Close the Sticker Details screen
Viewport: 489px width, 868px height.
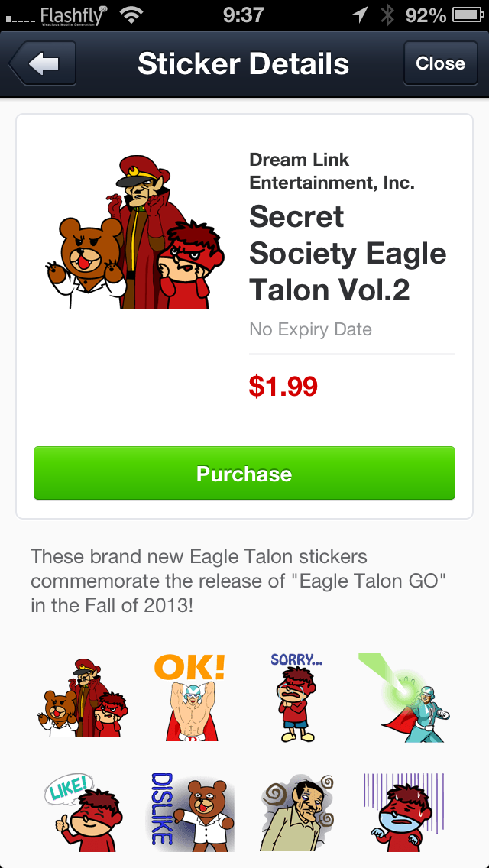(x=440, y=63)
